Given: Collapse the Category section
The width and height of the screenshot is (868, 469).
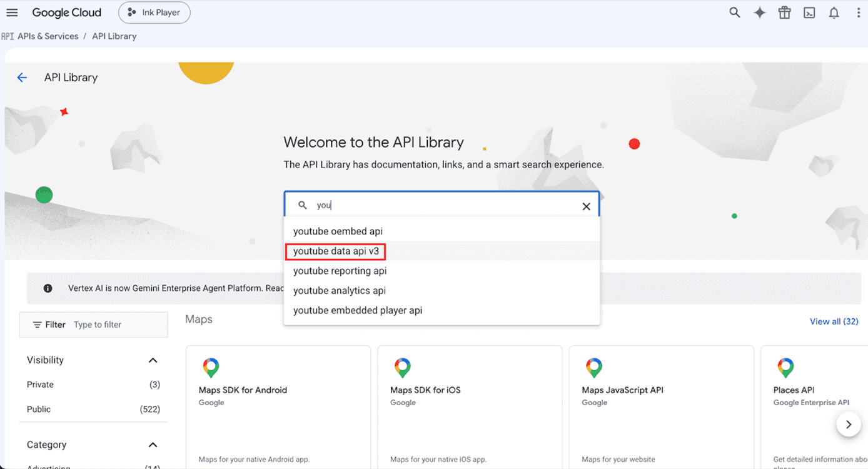Looking at the screenshot, I should point(153,445).
